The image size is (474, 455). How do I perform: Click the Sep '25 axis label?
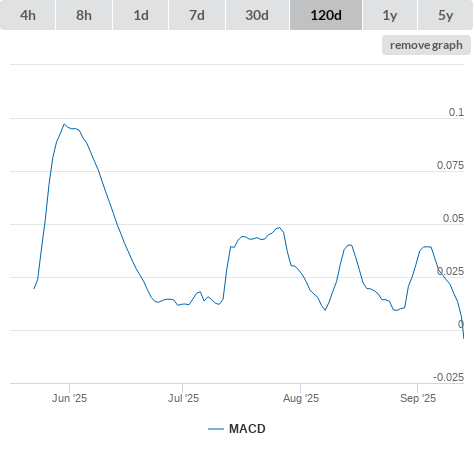418,398
